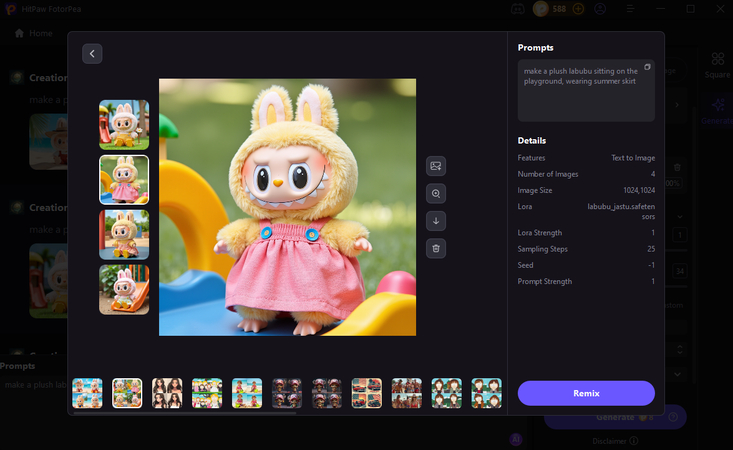Click the 'Prompt Strength' label

pyautogui.click(x=545, y=281)
